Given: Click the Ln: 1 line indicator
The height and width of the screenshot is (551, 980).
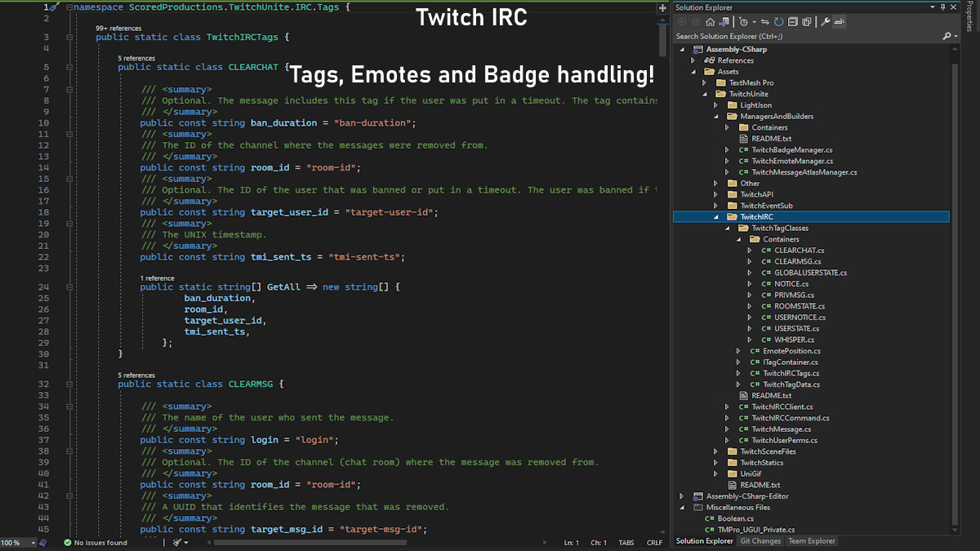Looking at the screenshot, I should [572, 543].
